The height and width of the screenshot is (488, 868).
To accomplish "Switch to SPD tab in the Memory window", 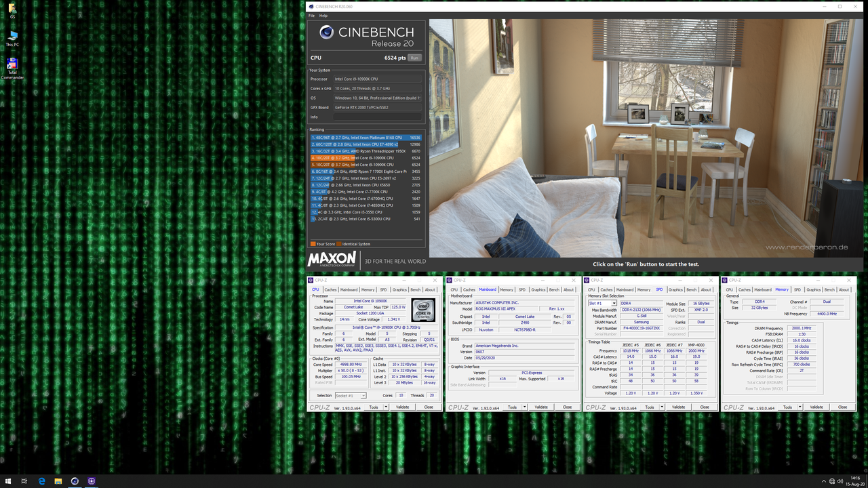I will [797, 289].
